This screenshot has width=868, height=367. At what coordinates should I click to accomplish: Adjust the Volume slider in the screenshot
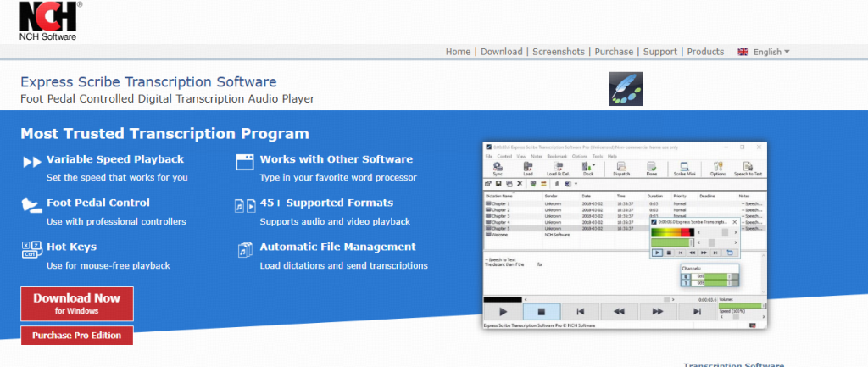(742, 306)
